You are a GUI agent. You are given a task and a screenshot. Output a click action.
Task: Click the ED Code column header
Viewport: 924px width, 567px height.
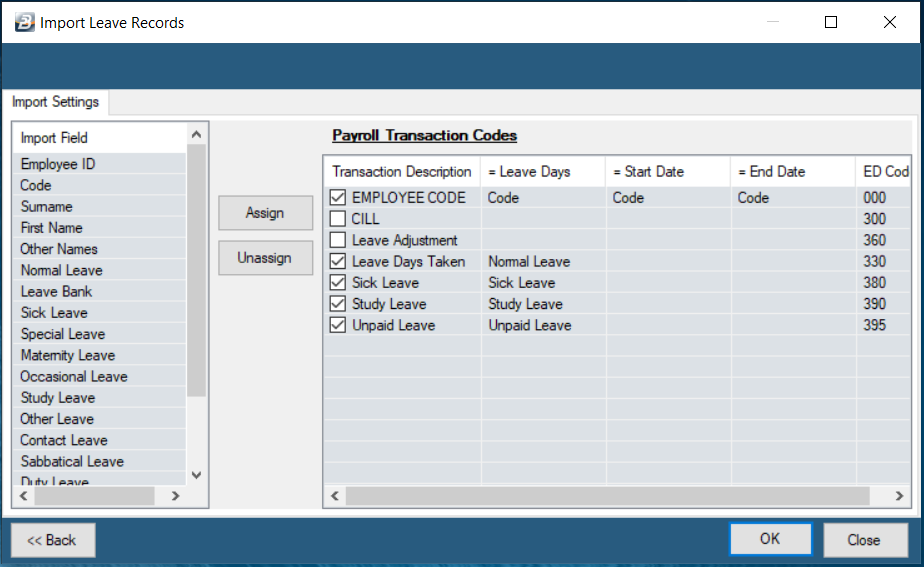click(883, 172)
